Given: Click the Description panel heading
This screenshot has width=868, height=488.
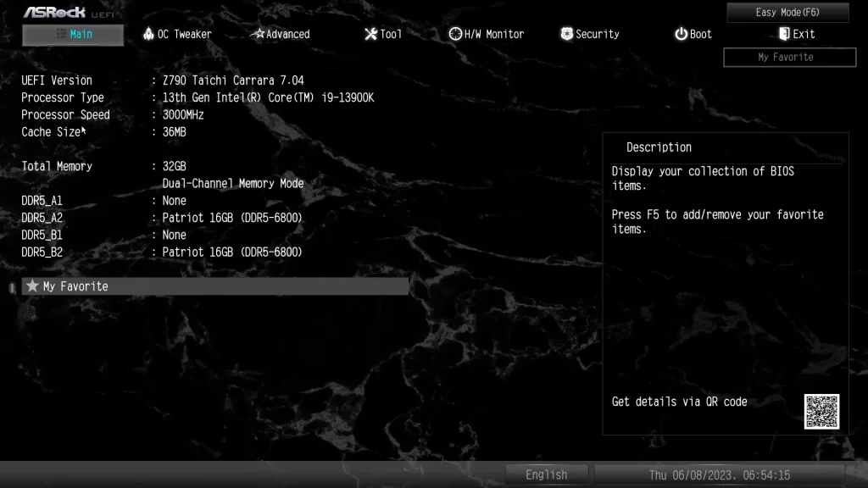Looking at the screenshot, I should coord(659,147).
